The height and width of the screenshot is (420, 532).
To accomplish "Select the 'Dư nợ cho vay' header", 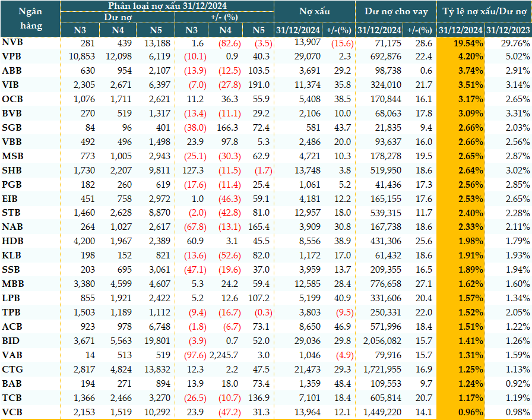I will pos(395,11).
